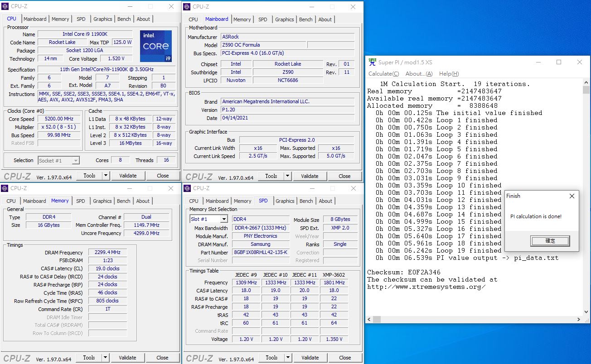591x364 pixels.
Task: Select the CPU tab in the Mainboard window
Action: pos(193,19)
